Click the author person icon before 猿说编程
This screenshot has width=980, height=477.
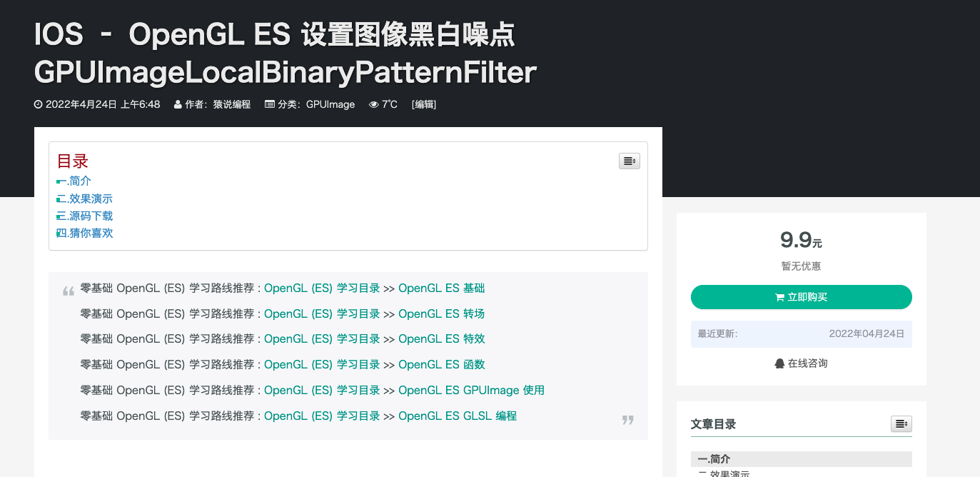pyautogui.click(x=176, y=104)
